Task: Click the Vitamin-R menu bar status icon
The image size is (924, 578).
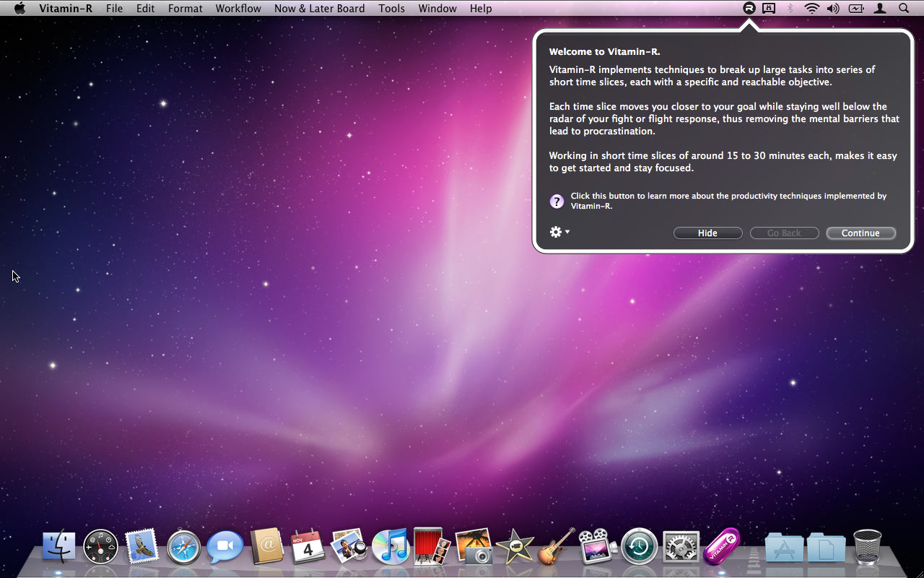Action: (749, 9)
